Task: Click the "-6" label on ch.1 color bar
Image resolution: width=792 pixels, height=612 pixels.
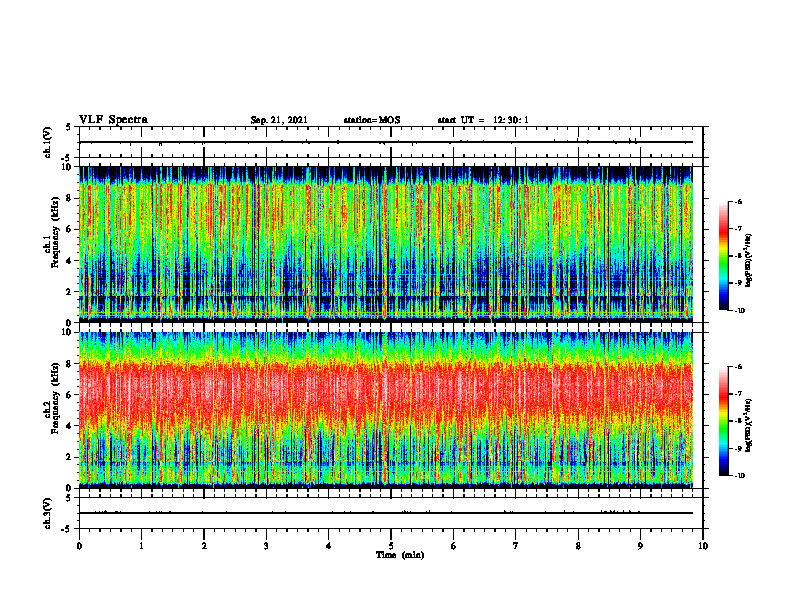Action: [x=738, y=201]
